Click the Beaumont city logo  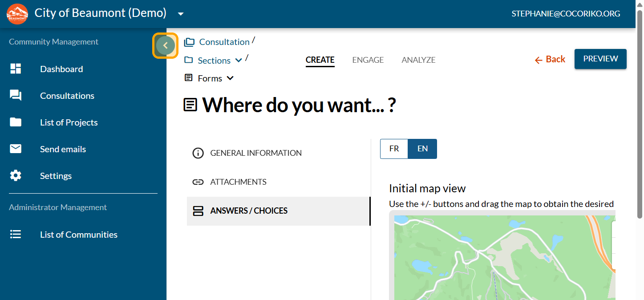pyautogui.click(x=17, y=14)
